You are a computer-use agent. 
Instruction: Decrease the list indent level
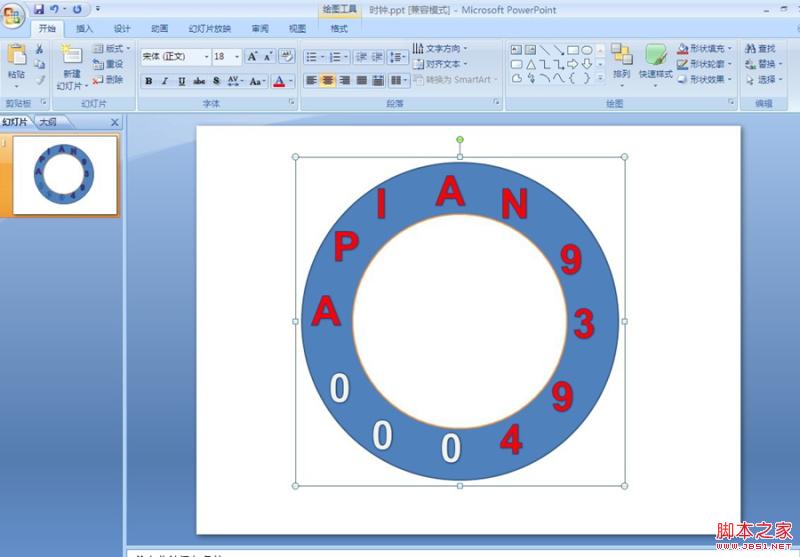coord(361,57)
